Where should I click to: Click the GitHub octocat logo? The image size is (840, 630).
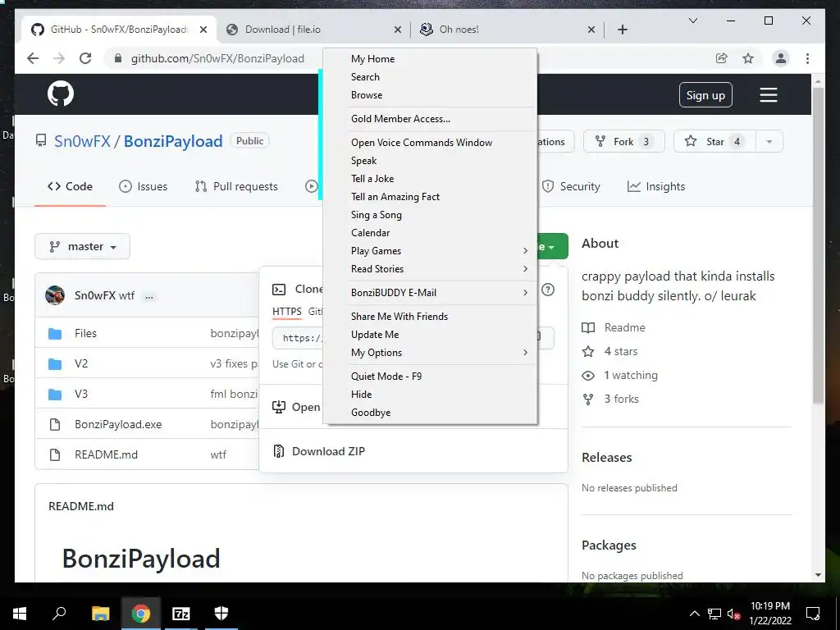tap(61, 94)
